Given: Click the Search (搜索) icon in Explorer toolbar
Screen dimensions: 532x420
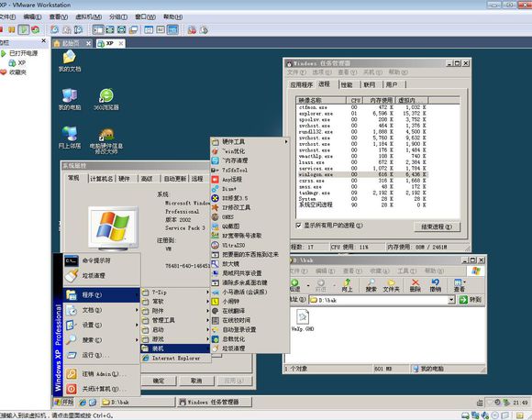Looking at the screenshot, I should click(371, 285).
